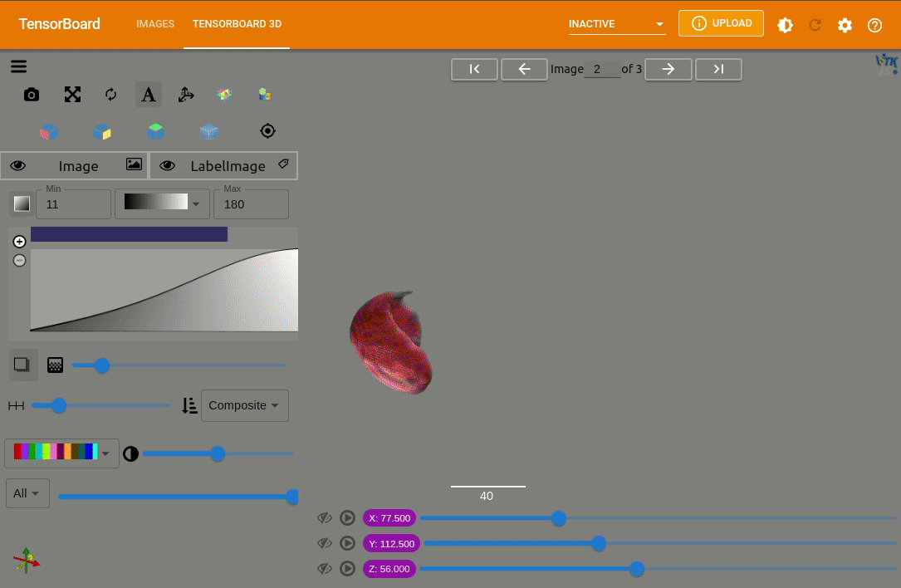Open the Composite blend mode dropdown
The width and height of the screenshot is (901, 588).
click(245, 405)
